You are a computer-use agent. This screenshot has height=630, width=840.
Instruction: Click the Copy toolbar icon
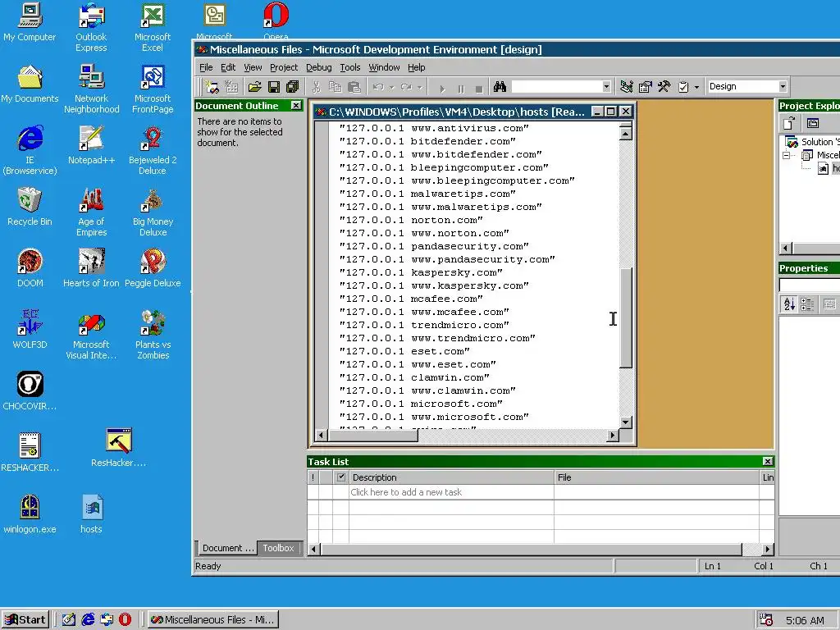click(x=335, y=87)
